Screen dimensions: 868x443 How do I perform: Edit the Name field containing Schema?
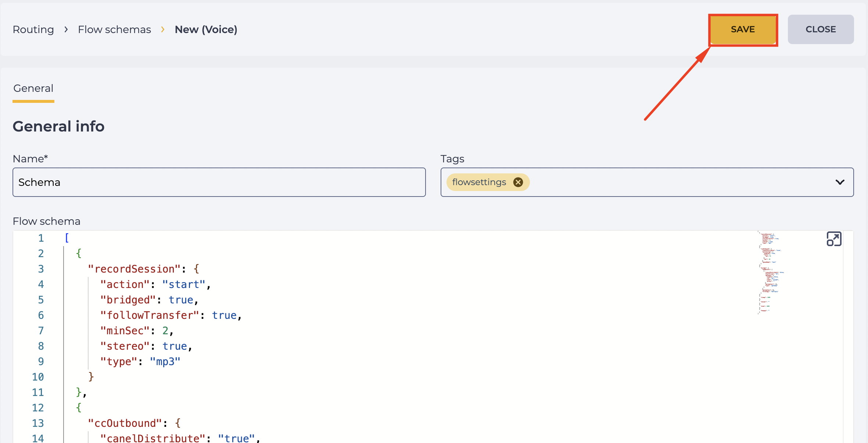pos(219,182)
